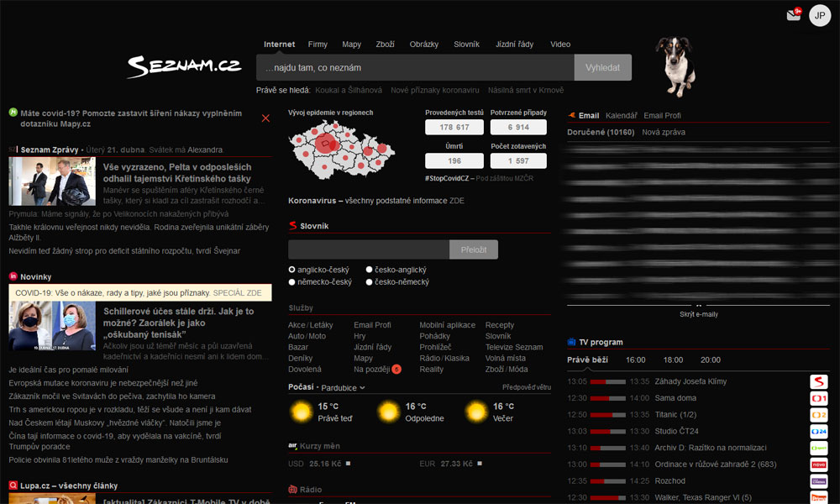
Task: Click the red Slovník S icon
Action: pos(292,225)
